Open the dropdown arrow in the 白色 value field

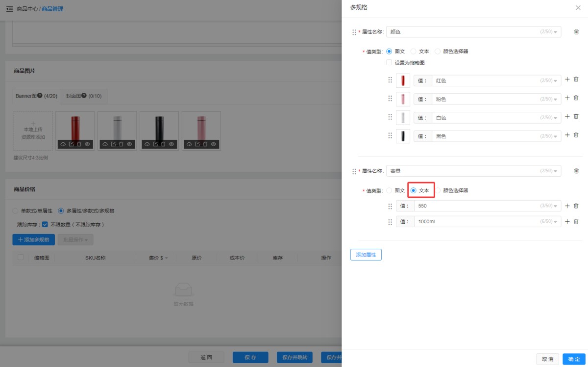[556, 118]
